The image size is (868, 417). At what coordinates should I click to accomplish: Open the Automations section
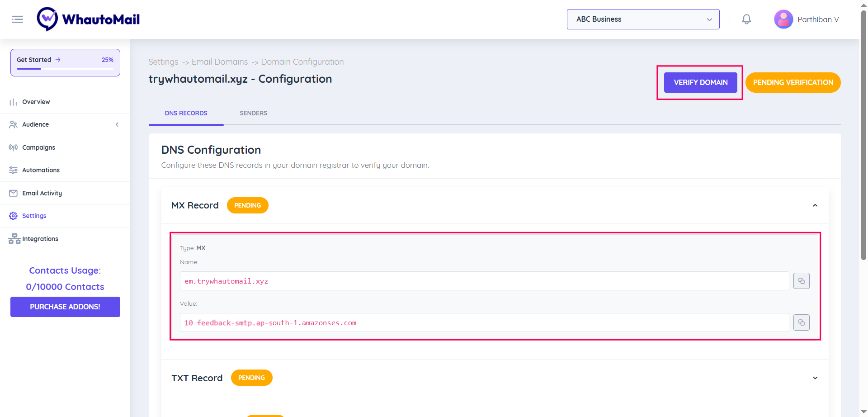(x=41, y=170)
